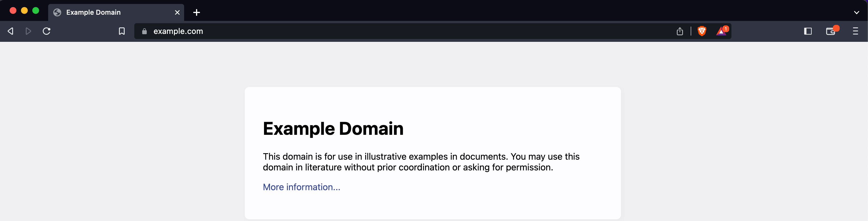Select the Example Domain tab
This screenshot has width=868, height=221.
101,12
